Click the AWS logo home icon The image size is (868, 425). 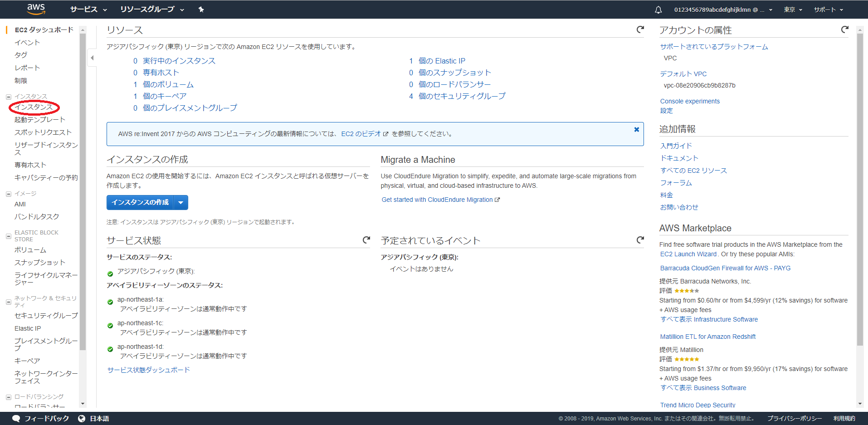[36, 9]
